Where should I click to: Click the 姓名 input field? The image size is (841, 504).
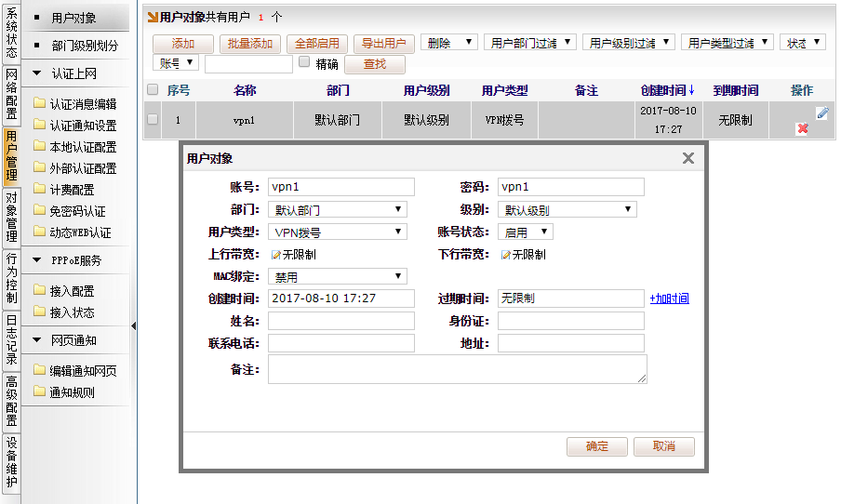pyautogui.click(x=340, y=321)
